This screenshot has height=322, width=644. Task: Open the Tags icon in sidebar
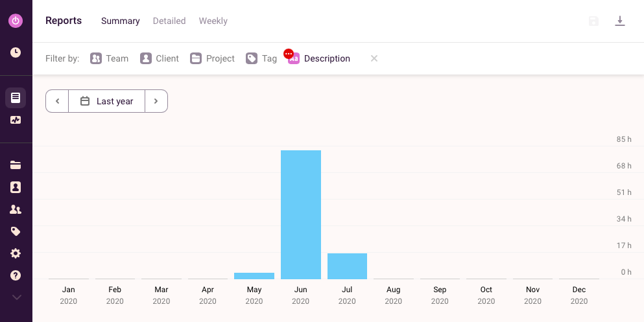(16, 231)
